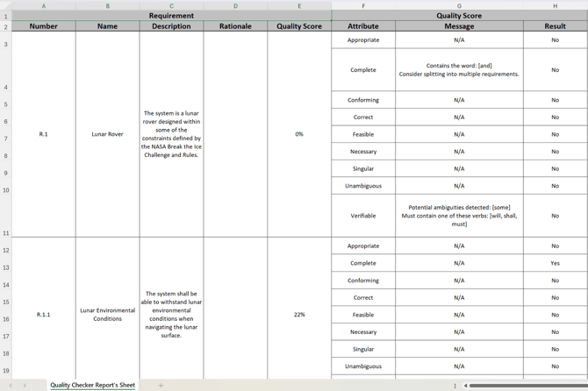Image resolution: width=588 pixels, height=391 pixels.
Task: Open the Quality Checker Report's Sheet tab
Action: point(92,385)
